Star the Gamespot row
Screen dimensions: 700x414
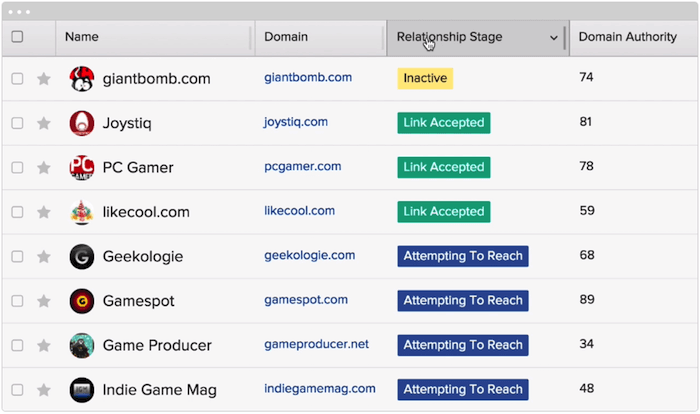44,301
